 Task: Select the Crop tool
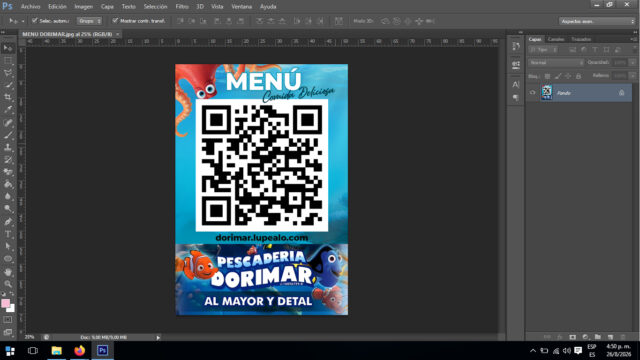click(x=8, y=98)
